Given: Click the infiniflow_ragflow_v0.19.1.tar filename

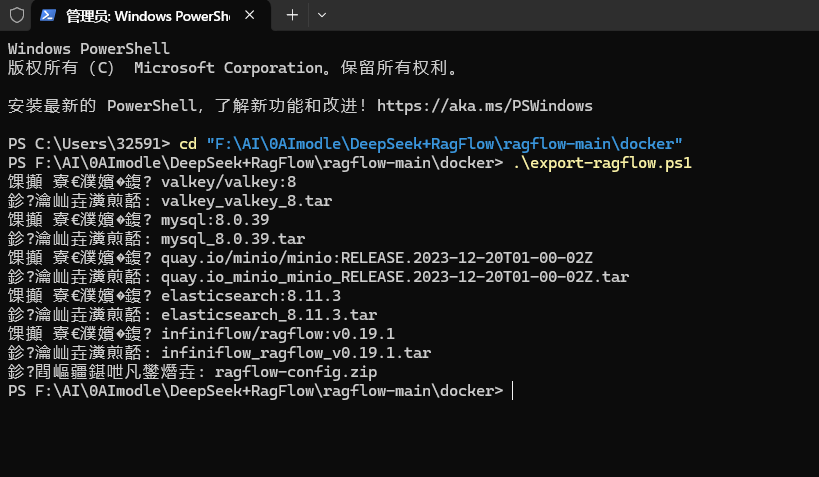Looking at the screenshot, I should [x=296, y=353].
